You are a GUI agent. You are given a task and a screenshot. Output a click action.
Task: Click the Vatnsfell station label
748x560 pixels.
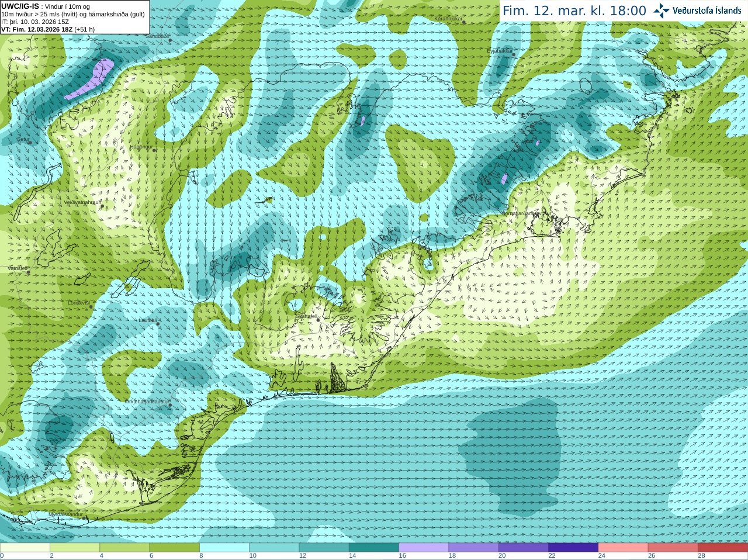click(18, 268)
